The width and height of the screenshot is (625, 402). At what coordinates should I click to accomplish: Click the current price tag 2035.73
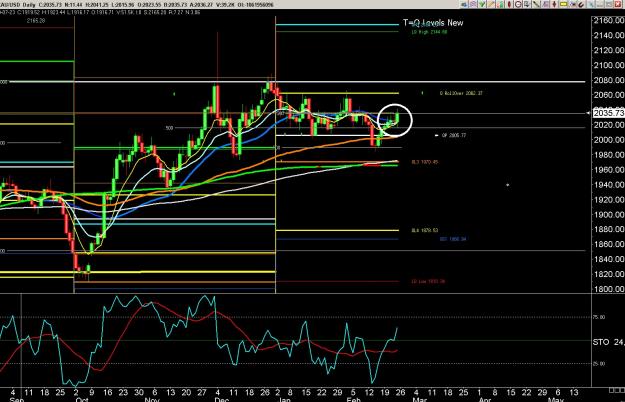(608, 113)
